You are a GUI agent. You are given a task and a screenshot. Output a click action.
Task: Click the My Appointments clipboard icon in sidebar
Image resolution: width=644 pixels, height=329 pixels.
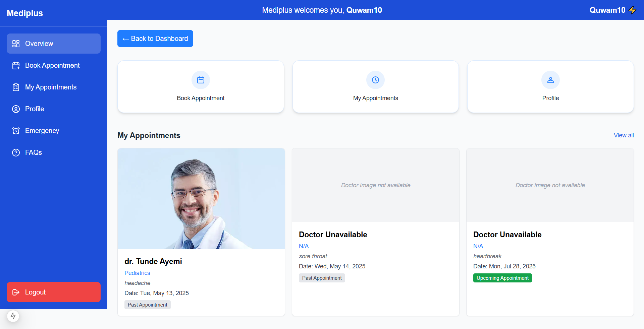pos(16,87)
